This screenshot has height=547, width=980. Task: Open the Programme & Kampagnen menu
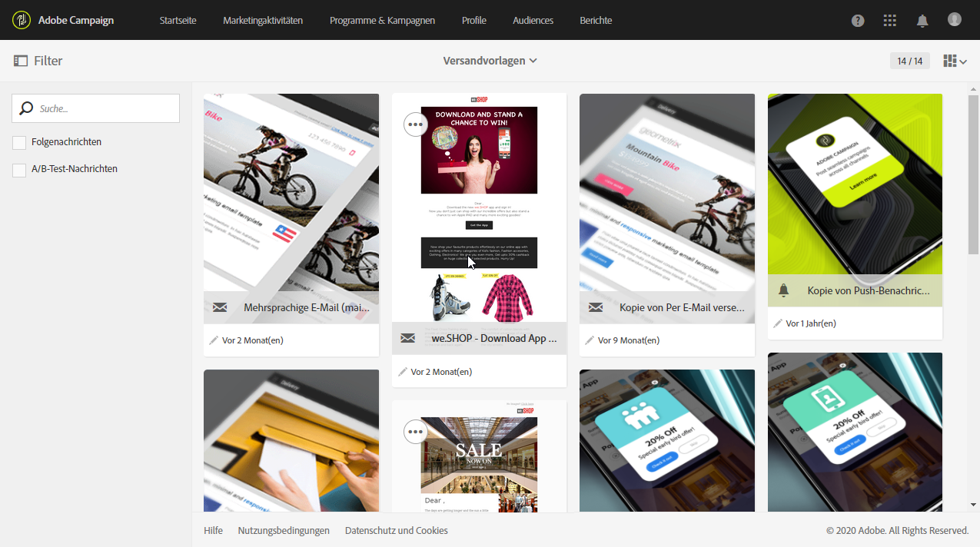[x=382, y=21]
